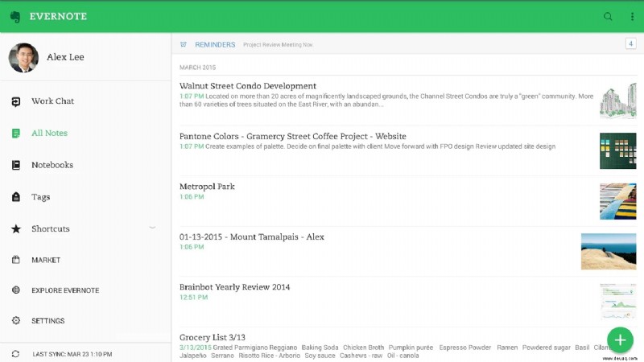This screenshot has width=644, height=362.
Task: Click the sync refresh icon
Action: (x=15, y=354)
